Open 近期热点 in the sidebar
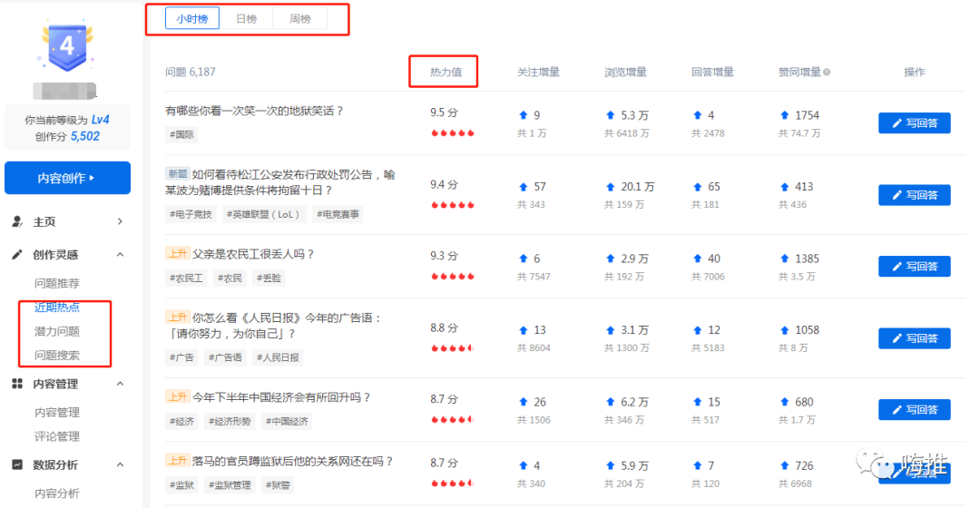The height and width of the screenshot is (508, 980). [x=57, y=307]
